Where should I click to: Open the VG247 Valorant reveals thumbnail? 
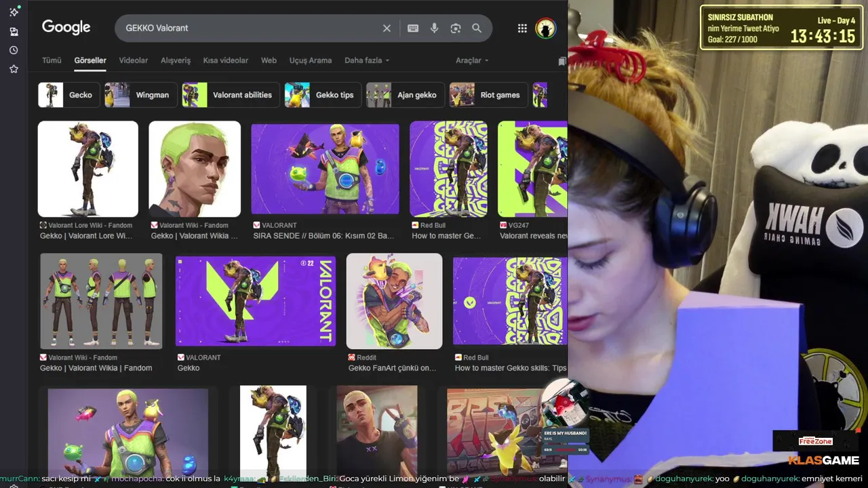pos(532,169)
